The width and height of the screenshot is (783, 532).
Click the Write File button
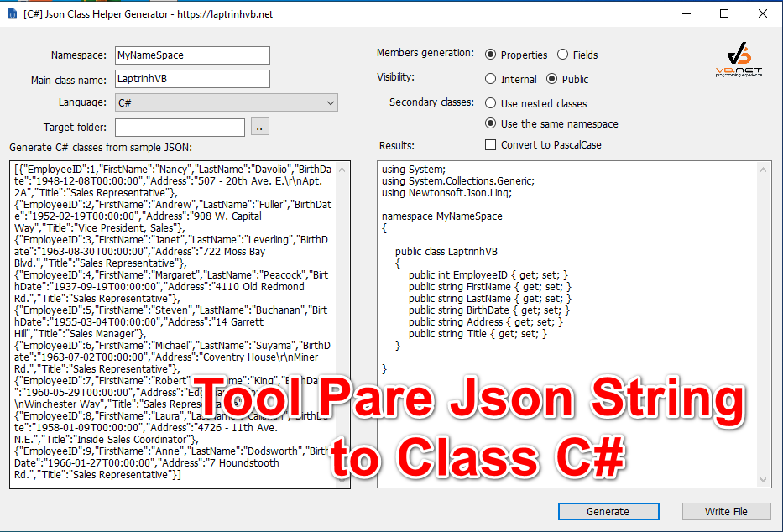(x=726, y=511)
